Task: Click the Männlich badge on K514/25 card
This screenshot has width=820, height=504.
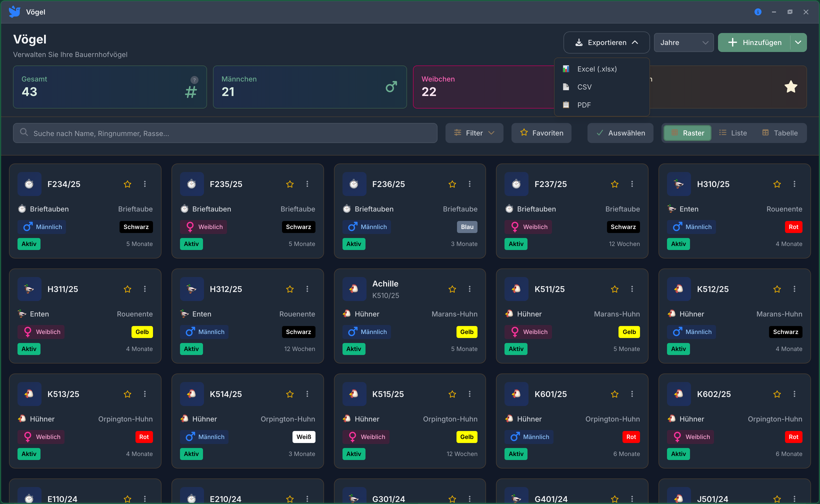Action: coord(204,437)
